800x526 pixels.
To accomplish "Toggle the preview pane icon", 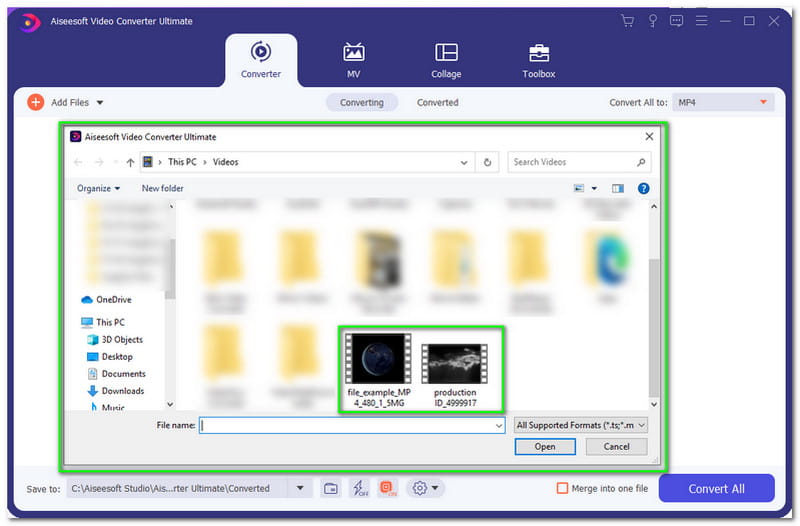I will (617, 188).
